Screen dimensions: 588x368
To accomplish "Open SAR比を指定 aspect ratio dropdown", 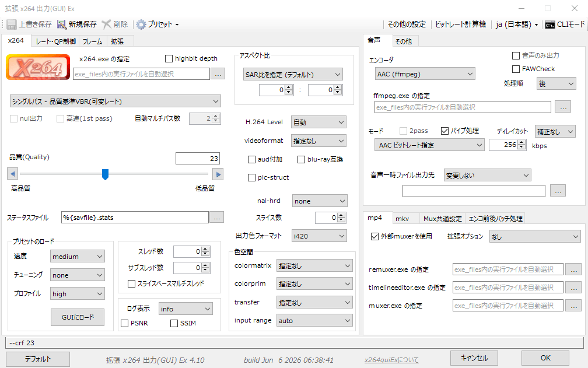I will [293, 75].
